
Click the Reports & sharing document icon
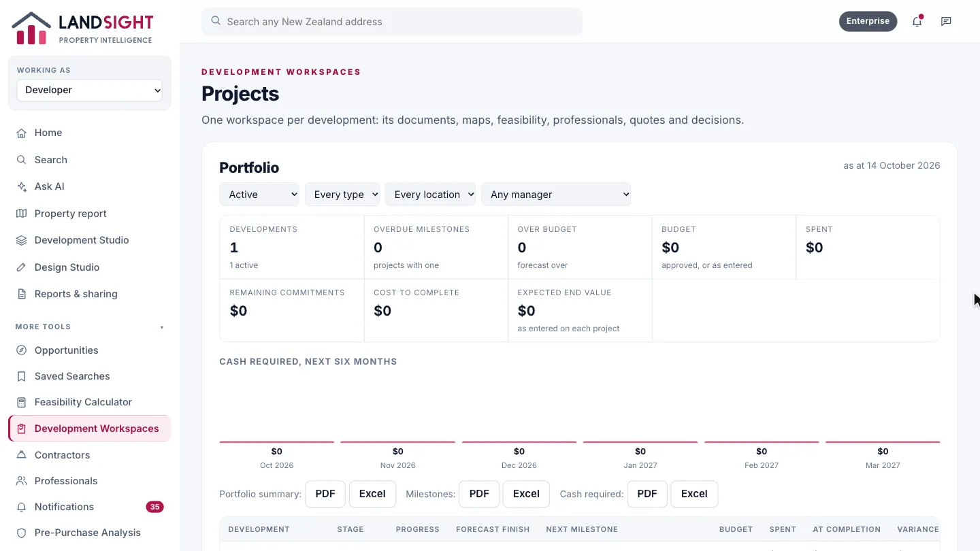tap(22, 294)
